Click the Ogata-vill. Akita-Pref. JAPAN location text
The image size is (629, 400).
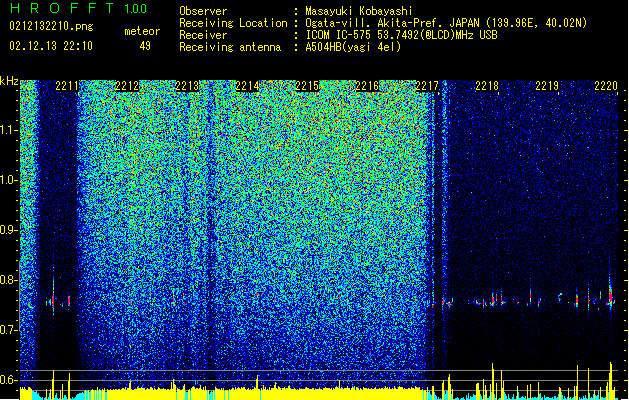point(446,23)
